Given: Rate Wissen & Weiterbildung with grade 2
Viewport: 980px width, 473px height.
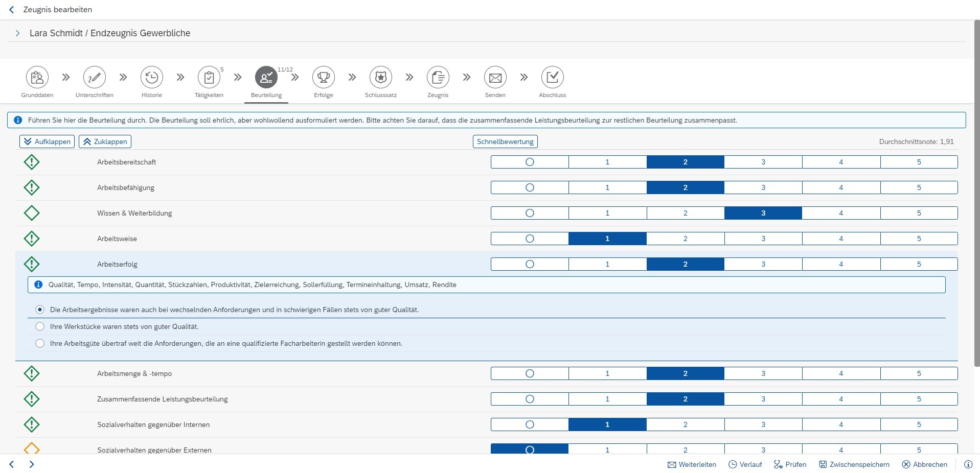Looking at the screenshot, I should point(686,213).
